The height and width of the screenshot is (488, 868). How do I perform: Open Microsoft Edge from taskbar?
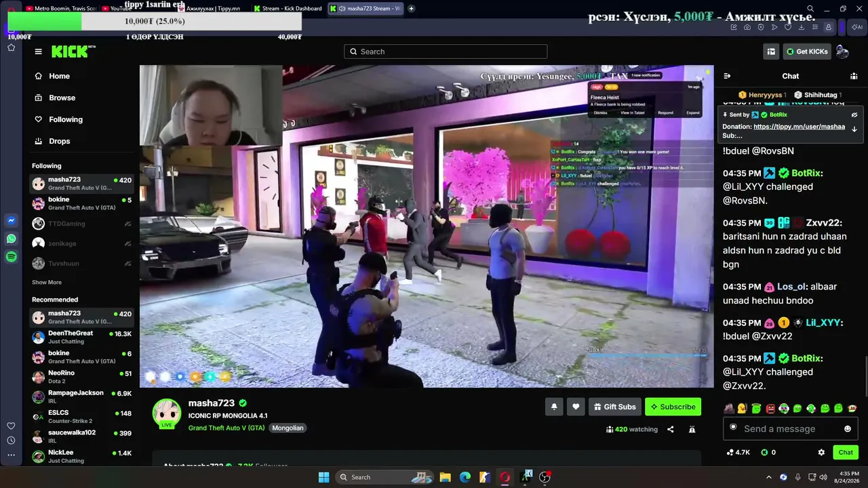pos(465,477)
